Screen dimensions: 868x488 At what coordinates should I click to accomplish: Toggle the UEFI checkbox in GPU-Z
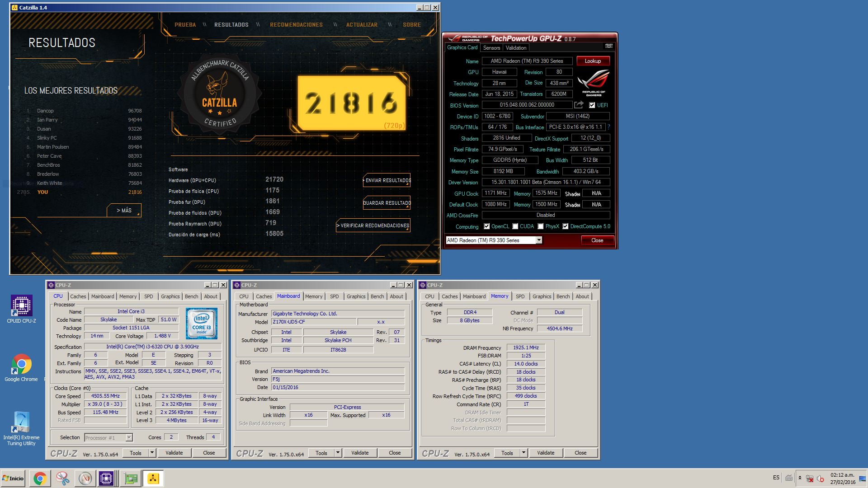coord(592,105)
